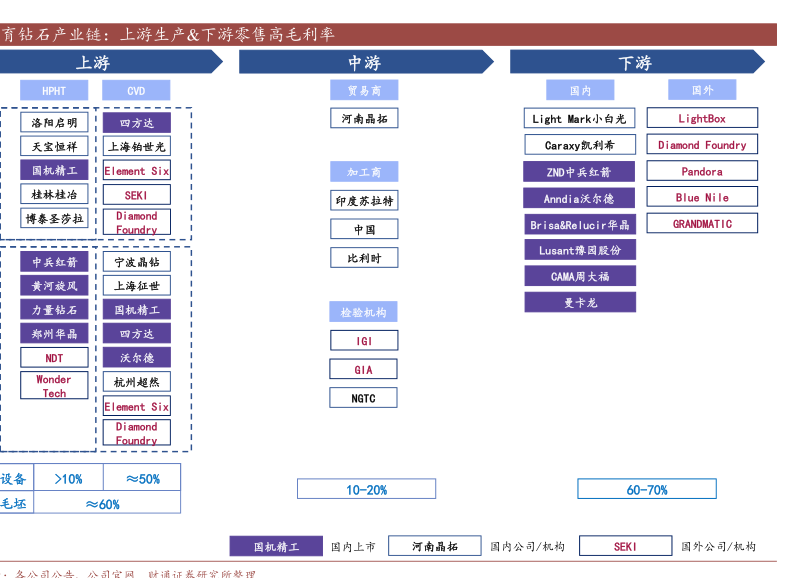
Task: Select the Lusant豫园股份 box
Action: [x=580, y=250]
